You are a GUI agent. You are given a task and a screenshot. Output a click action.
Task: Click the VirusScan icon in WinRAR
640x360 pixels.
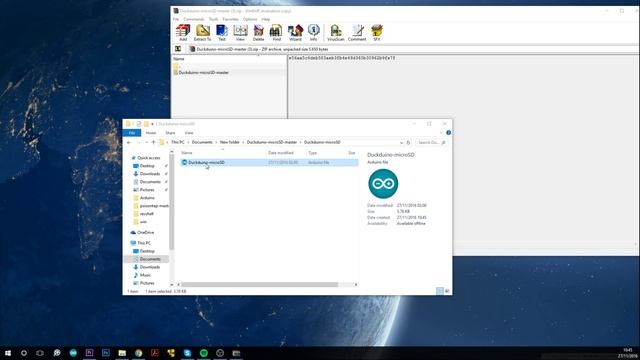(x=336, y=33)
